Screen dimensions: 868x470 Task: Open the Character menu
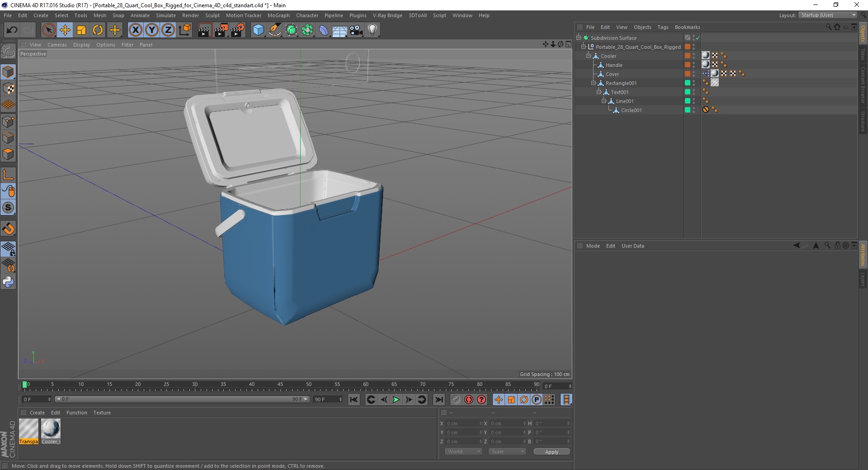point(307,15)
